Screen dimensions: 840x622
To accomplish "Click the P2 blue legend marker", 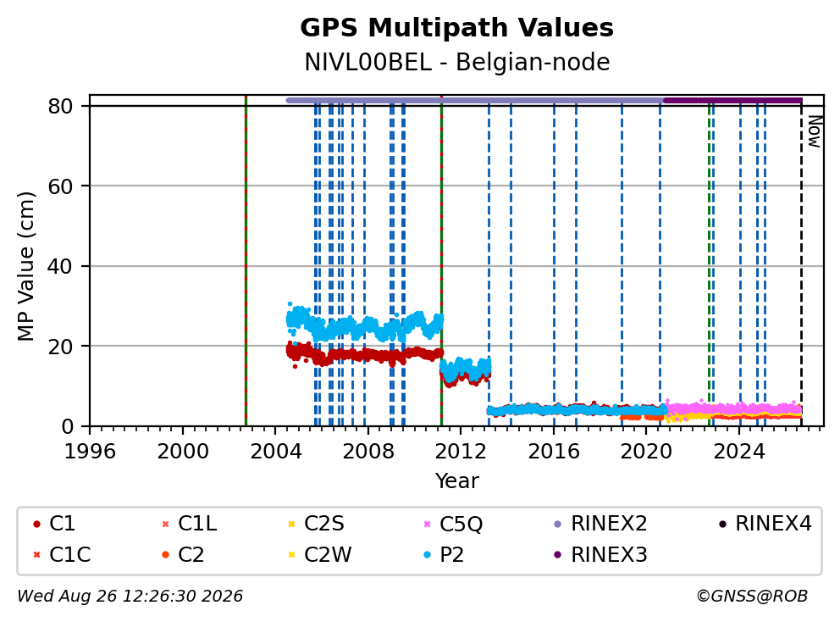I will pos(427,555).
